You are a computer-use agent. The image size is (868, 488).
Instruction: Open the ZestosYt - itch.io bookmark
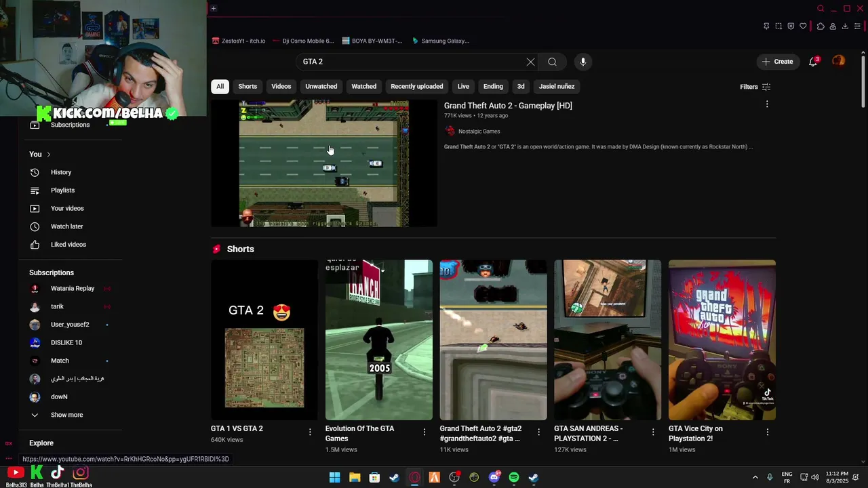[239, 41]
